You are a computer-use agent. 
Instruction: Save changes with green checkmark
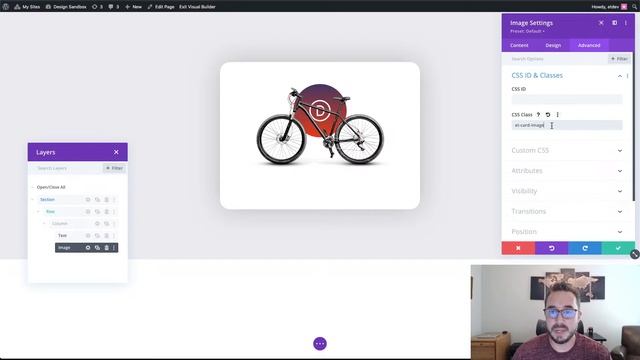pyautogui.click(x=618, y=248)
